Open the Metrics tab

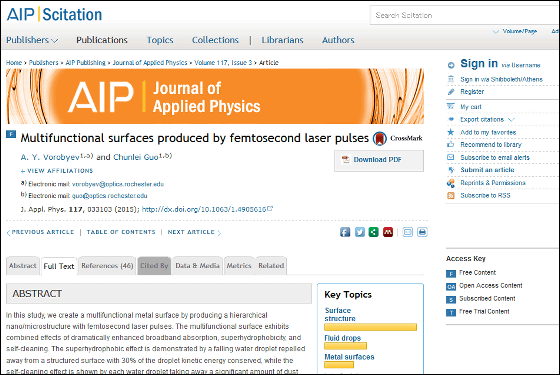pos(239,266)
